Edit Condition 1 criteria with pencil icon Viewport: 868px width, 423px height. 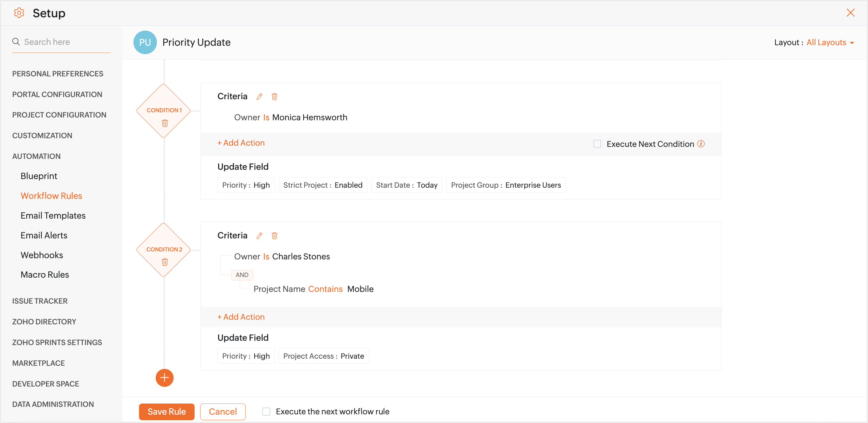click(259, 97)
